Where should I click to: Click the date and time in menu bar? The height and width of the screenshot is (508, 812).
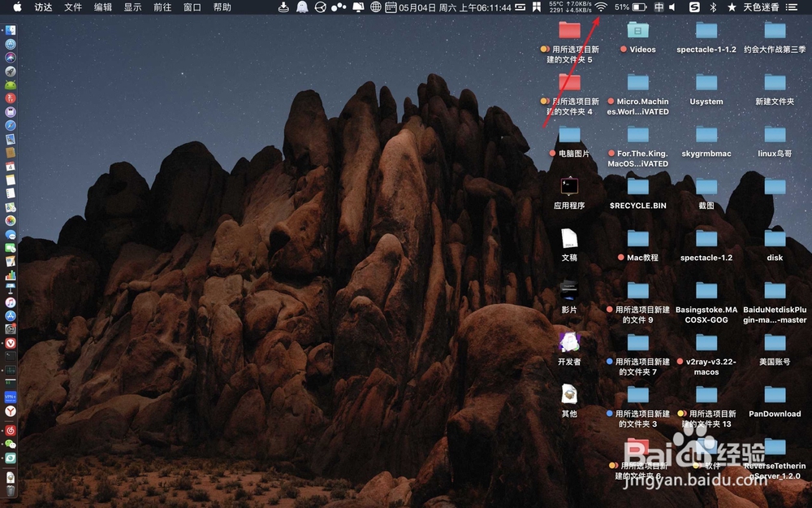pos(456,7)
